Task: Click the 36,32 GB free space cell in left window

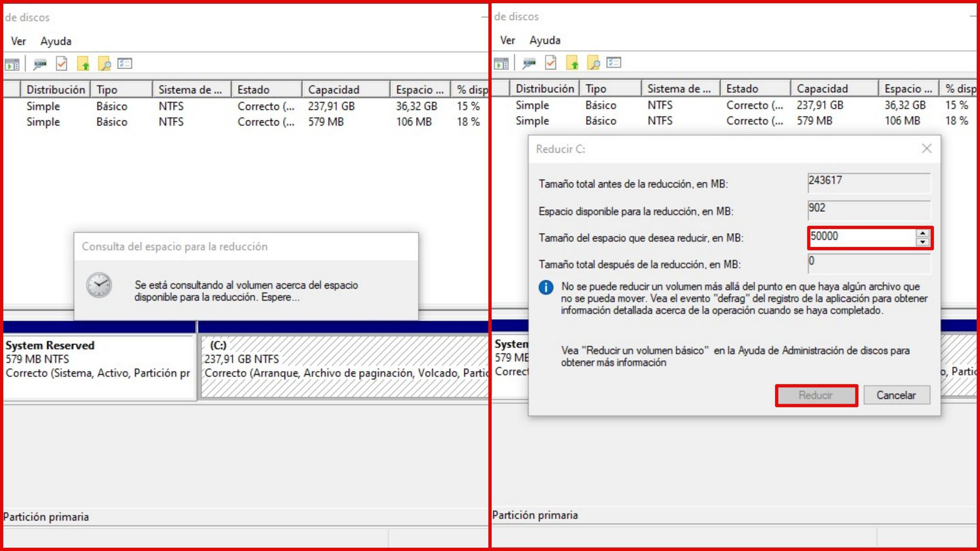Action: tap(416, 106)
